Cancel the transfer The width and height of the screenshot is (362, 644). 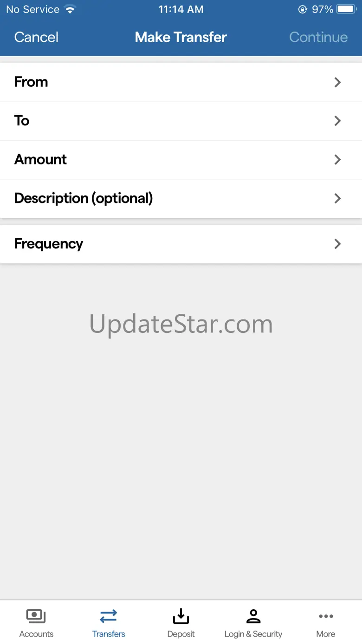click(x=36, y=37)
